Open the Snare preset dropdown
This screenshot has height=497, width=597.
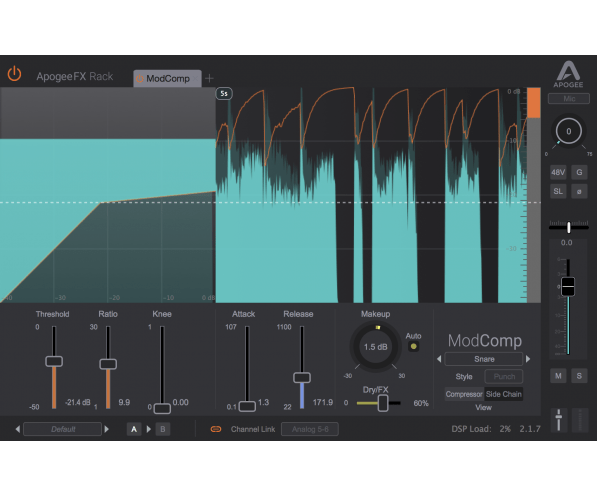click(484, 359)
